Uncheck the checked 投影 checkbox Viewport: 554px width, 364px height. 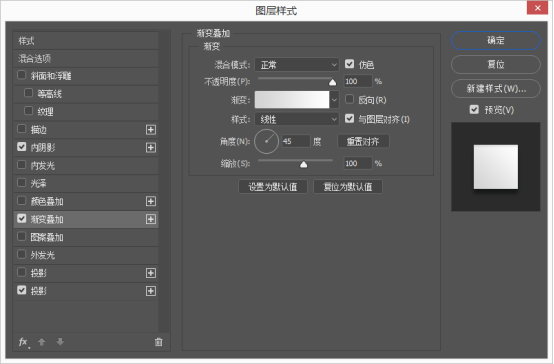(22, 290)
